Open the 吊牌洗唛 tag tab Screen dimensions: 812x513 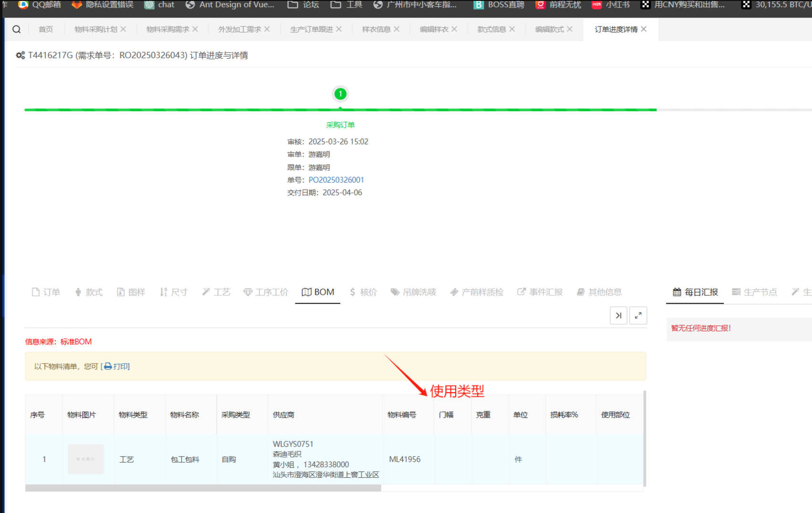[x=413, y=292]
